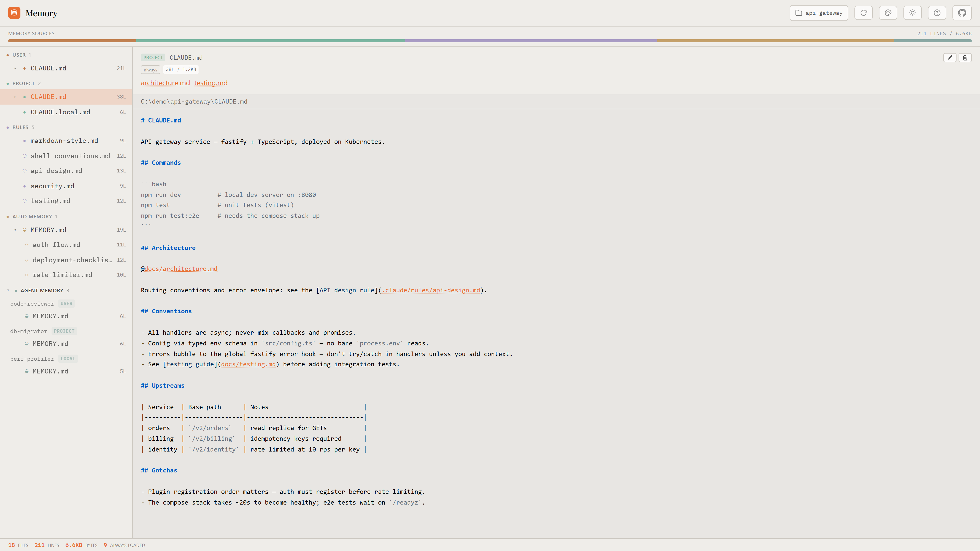Open MEMORY.md under db-migrator agent
Screen dimensions: 980x551
pyautogui.click(x=66, y=344)
